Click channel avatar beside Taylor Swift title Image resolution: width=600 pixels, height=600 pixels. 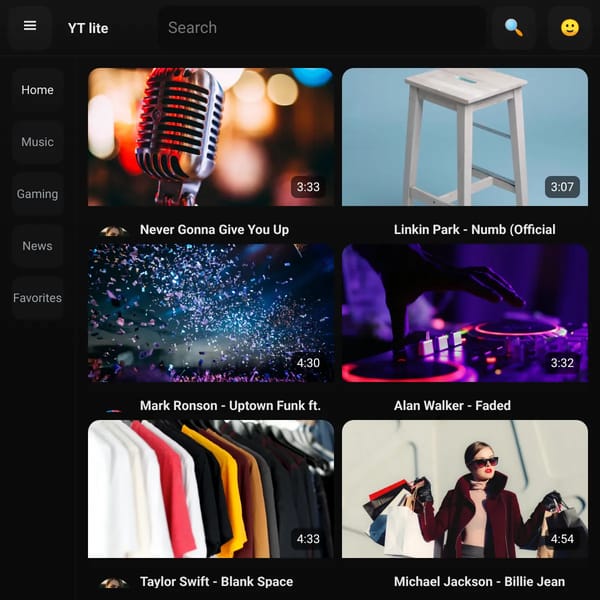point(113,583)
